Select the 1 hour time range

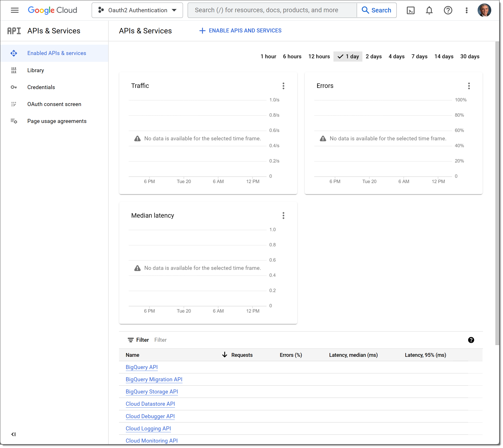(x=268, y=56)
